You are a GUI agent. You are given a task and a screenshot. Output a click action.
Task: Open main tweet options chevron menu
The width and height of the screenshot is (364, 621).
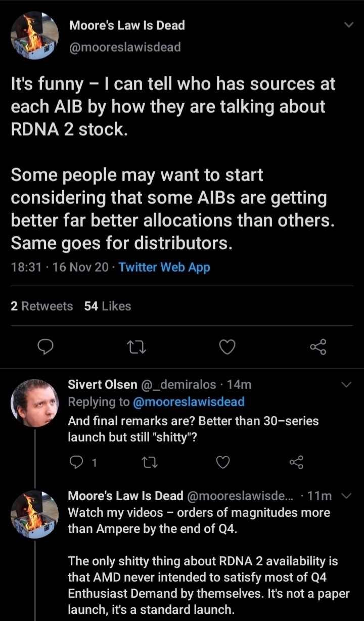pos(348,25)
